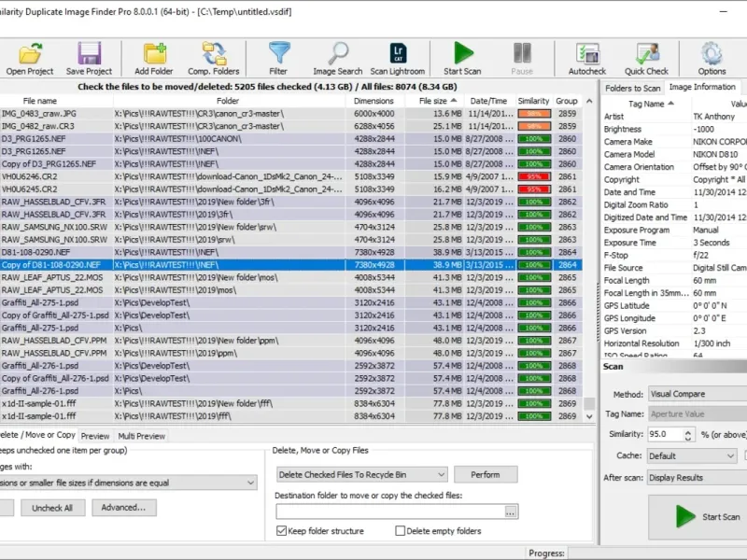Expand the After scan Display Results dropdown
Viewport: 747px width, 560px height.
pos(696,478)
